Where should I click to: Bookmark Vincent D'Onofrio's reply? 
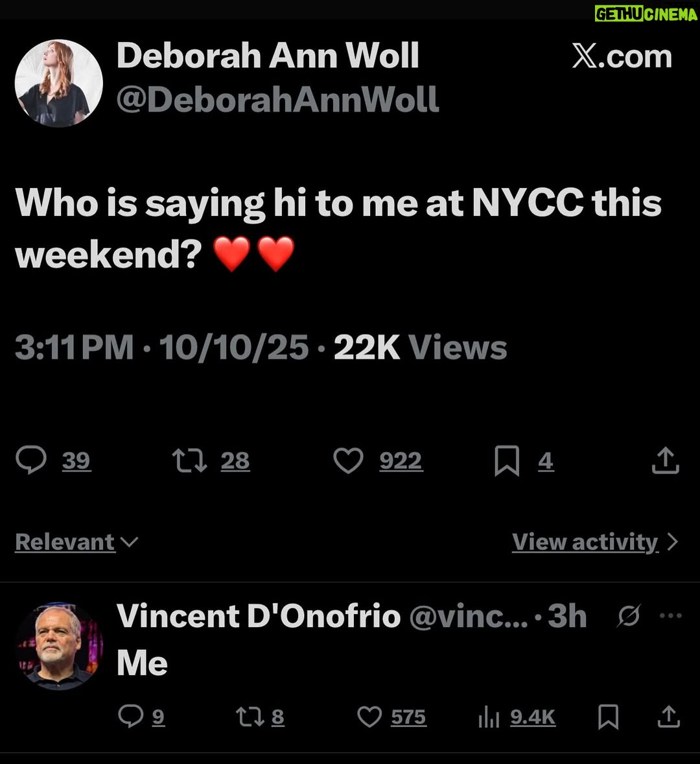(608, 717)
